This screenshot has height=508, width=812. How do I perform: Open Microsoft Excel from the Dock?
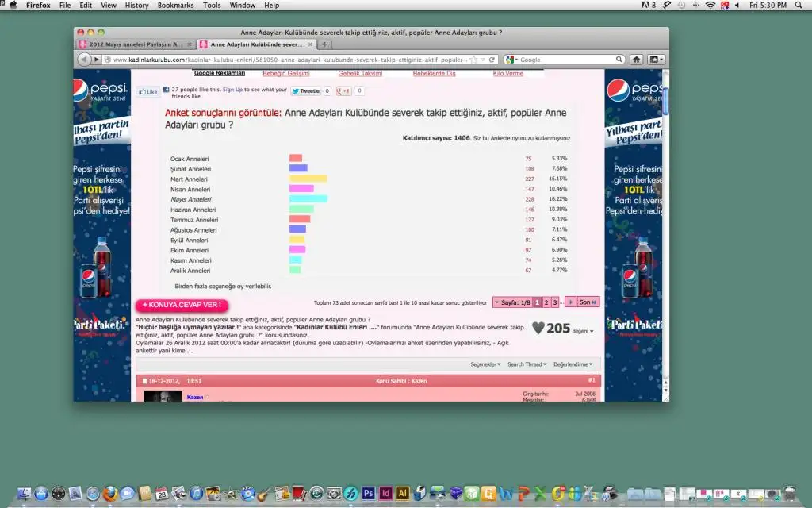(540, 494)
